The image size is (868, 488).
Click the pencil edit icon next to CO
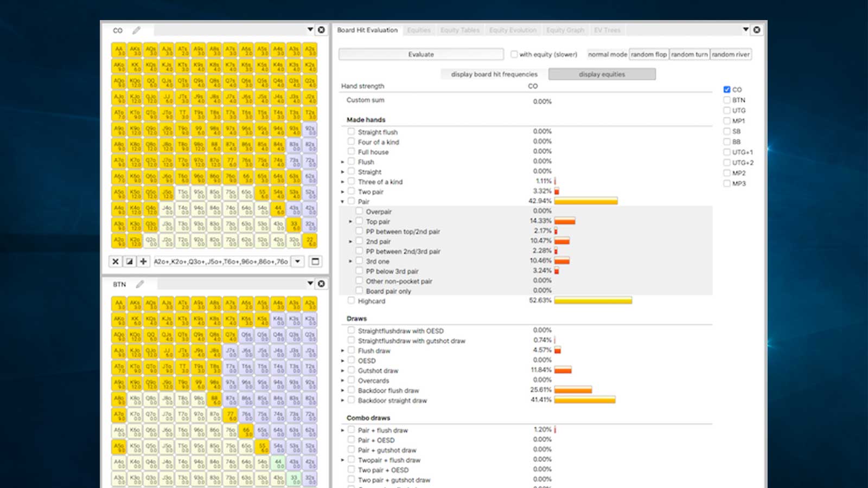pos(136,30)
